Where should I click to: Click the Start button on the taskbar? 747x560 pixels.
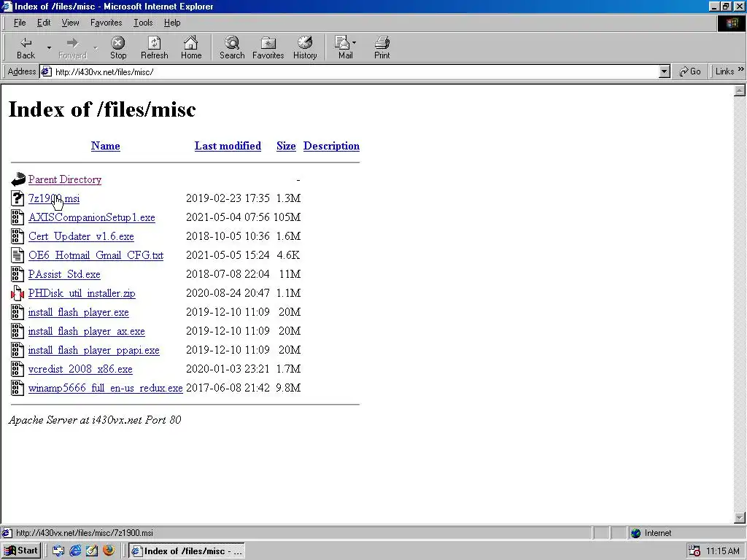click(x=21, y=551)
